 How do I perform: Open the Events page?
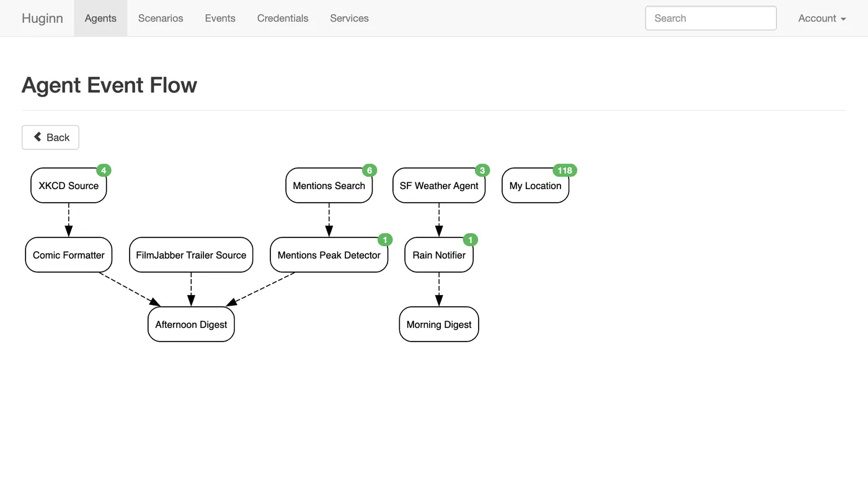[220, 18]
